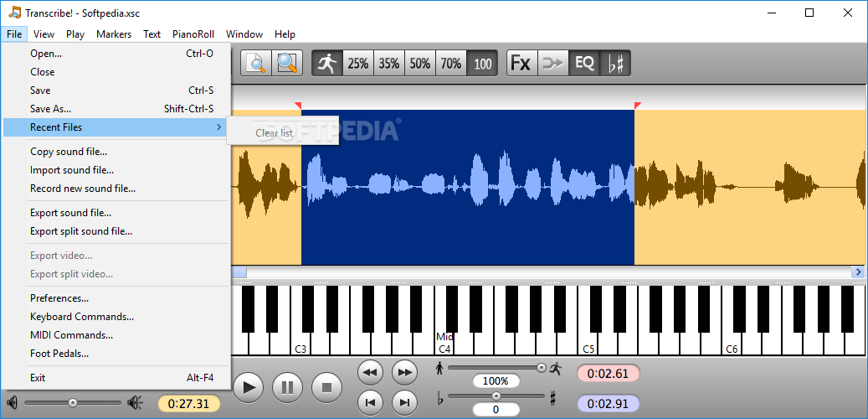
Task: Click the pitch value field showing 0
Action: pyautogui.click(x=496, y=410)
